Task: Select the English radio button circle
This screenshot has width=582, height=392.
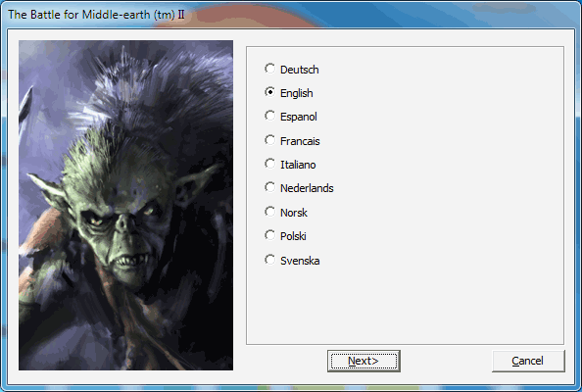Action: (269, 92)
